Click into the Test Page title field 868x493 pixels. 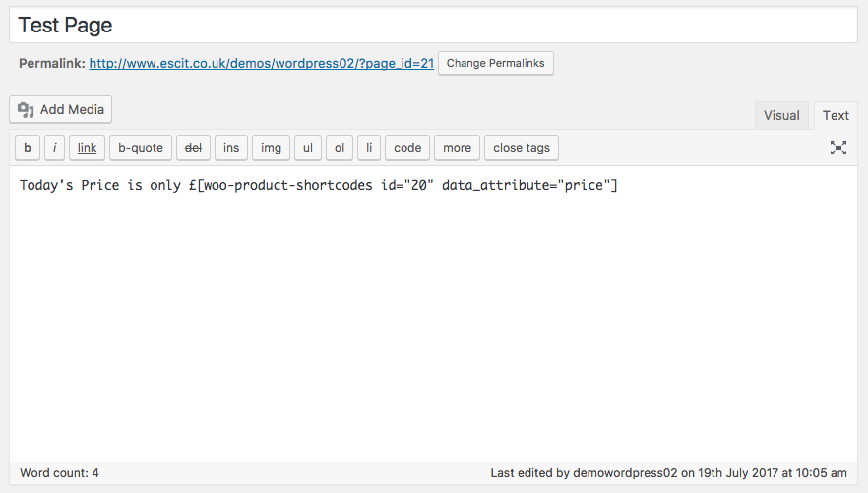coord(433,26)
